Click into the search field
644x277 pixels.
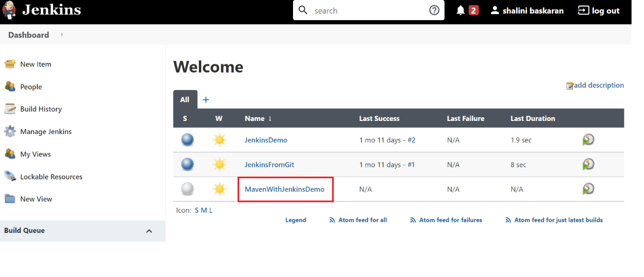tap(370, 10)
